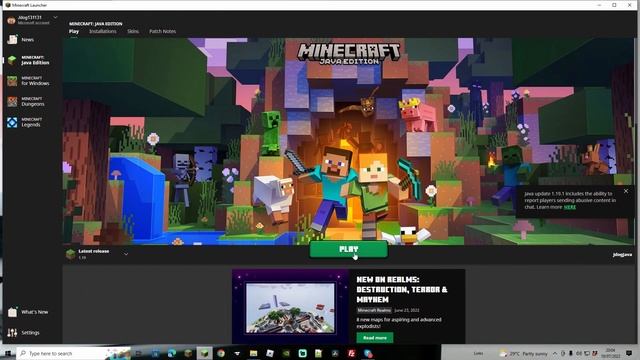Click the green PLAY button
Viewport: 640px width, 360px height.
pos(349,249)
